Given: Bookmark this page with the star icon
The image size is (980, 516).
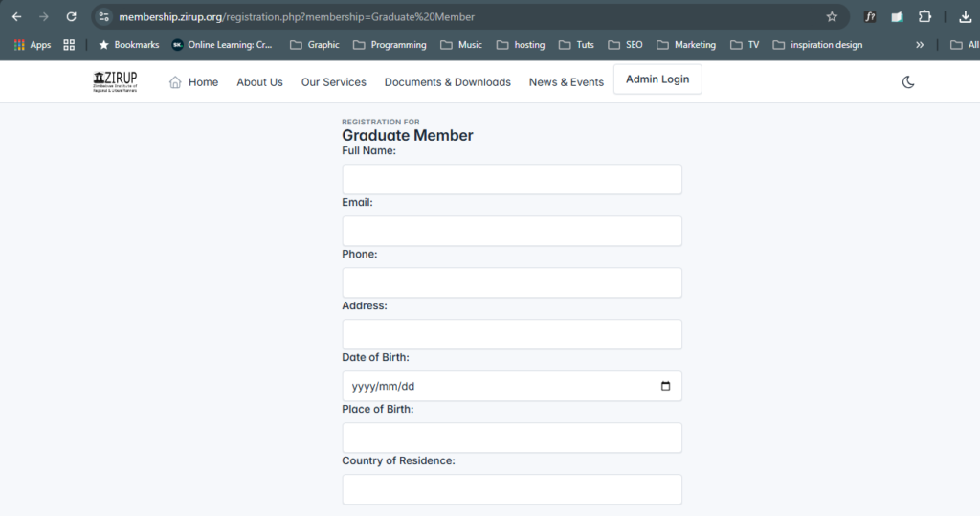Looking at the screenshot, I should [x=832, y=17].
